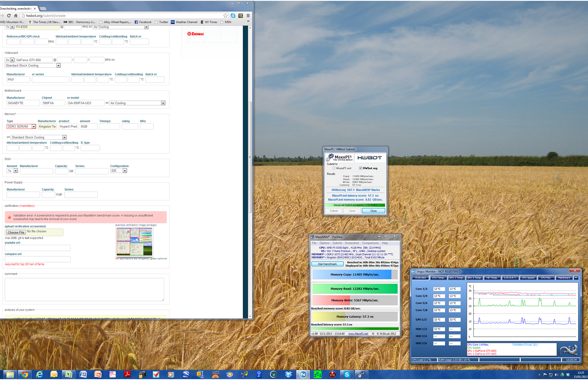The height and width of the screenshot is (380, 588).
Task: Enlarge the example verification image thumbnail
Action: [134, 241]
